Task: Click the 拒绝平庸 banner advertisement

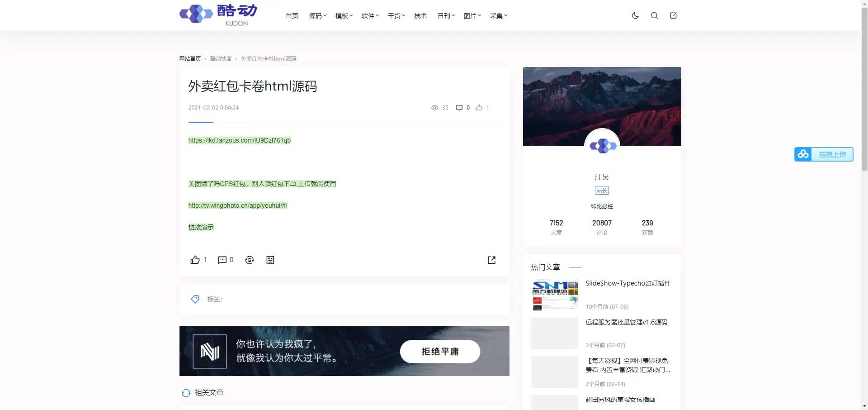Action: point(439,351)
